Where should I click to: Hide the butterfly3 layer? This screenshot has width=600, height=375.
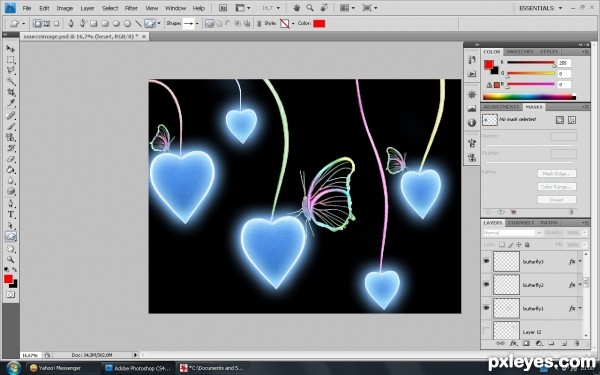tap(486, 261)
